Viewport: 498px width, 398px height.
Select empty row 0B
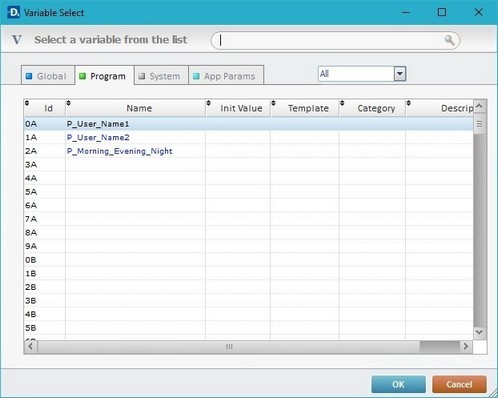coord(248,260)
